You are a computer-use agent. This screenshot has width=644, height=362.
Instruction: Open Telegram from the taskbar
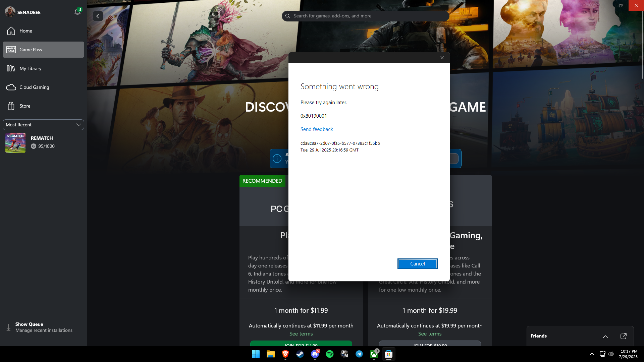point(359,354)
